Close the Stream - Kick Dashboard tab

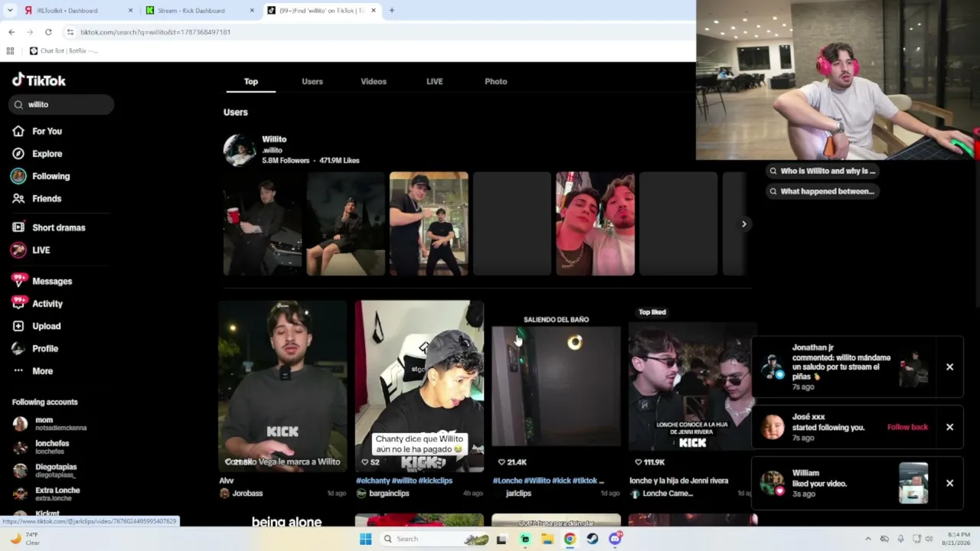pos(252,11)
